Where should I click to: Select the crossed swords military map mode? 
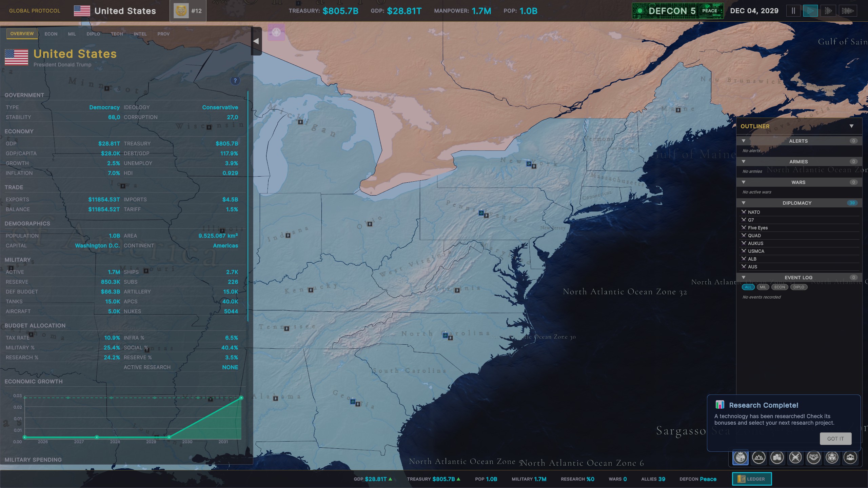pyautogui.click(x=796, y=457)
